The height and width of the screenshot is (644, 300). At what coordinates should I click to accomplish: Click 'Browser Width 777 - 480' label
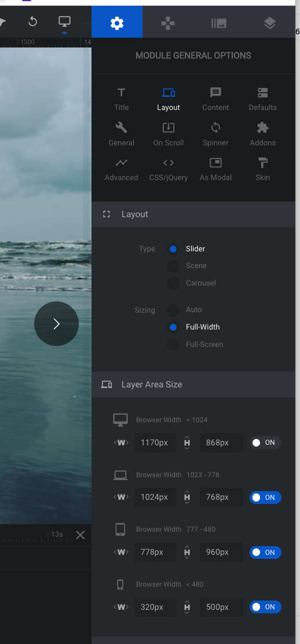176,529
